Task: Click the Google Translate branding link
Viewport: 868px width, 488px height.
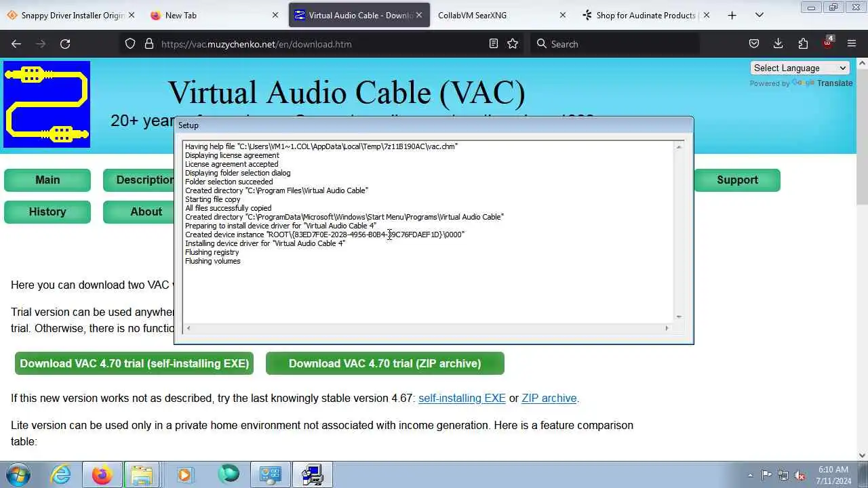Action: [x=823, y=83]
